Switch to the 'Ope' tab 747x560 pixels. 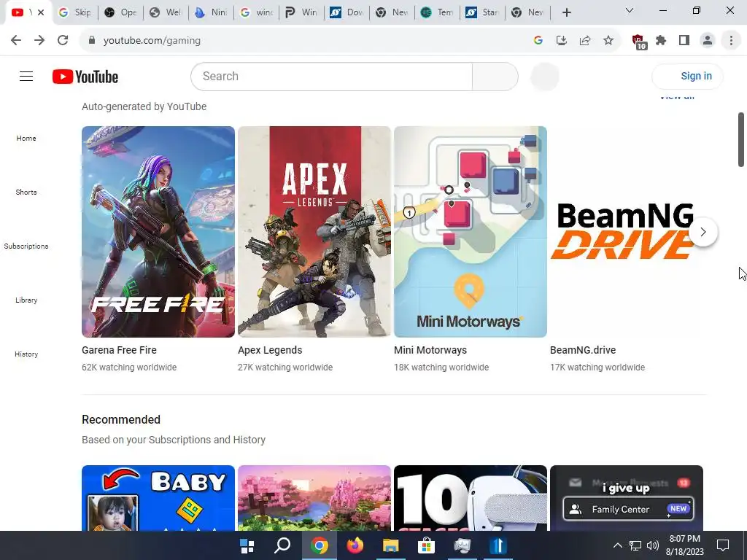tap(121, 12)
